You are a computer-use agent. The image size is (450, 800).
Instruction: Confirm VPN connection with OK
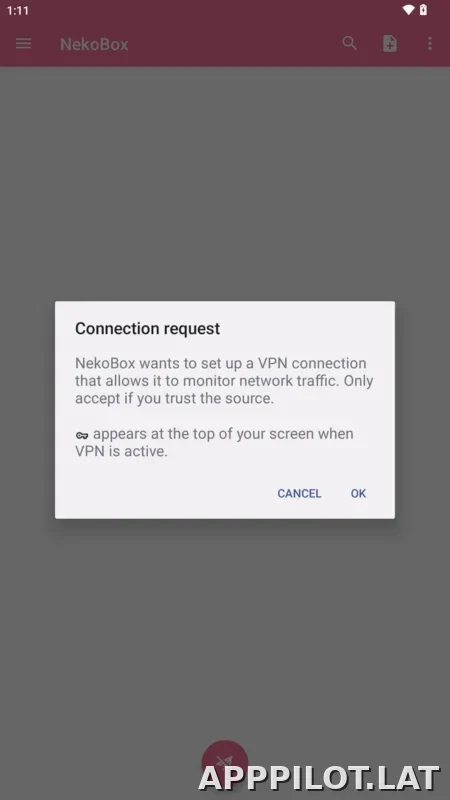click(x=358, y=493)
